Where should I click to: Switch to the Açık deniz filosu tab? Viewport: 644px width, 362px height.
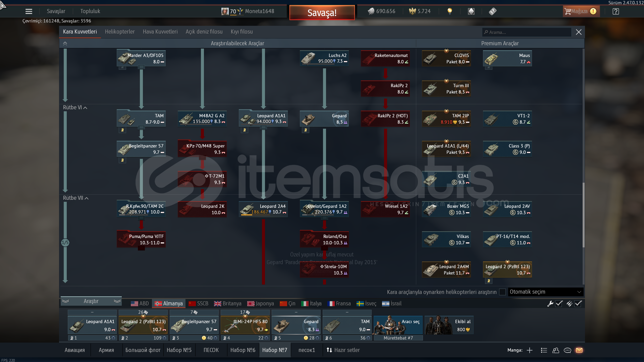(204, 32)
